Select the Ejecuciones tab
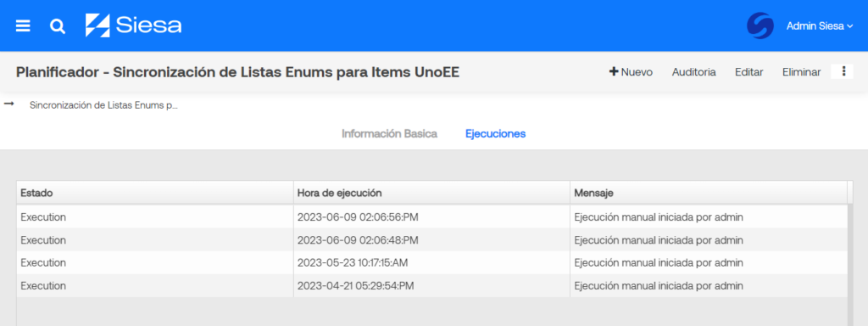 point(495,133)
